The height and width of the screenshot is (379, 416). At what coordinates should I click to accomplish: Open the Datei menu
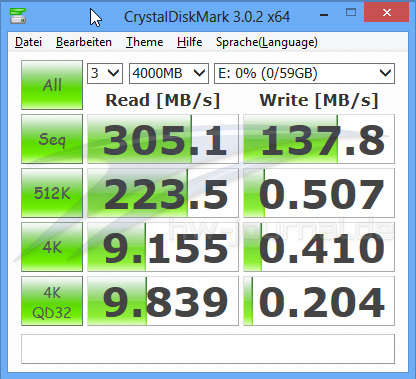click(28, 42)
